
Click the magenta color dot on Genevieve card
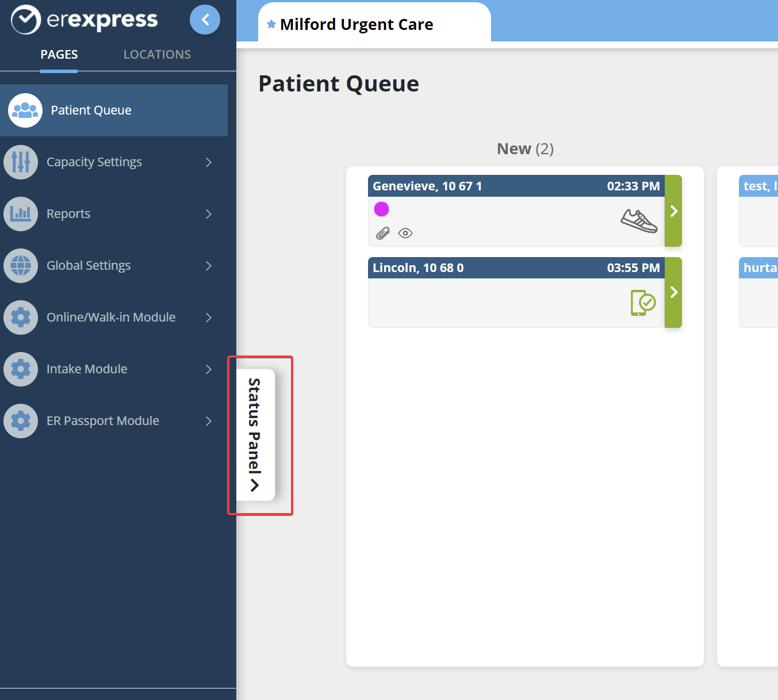click(381, 209)
